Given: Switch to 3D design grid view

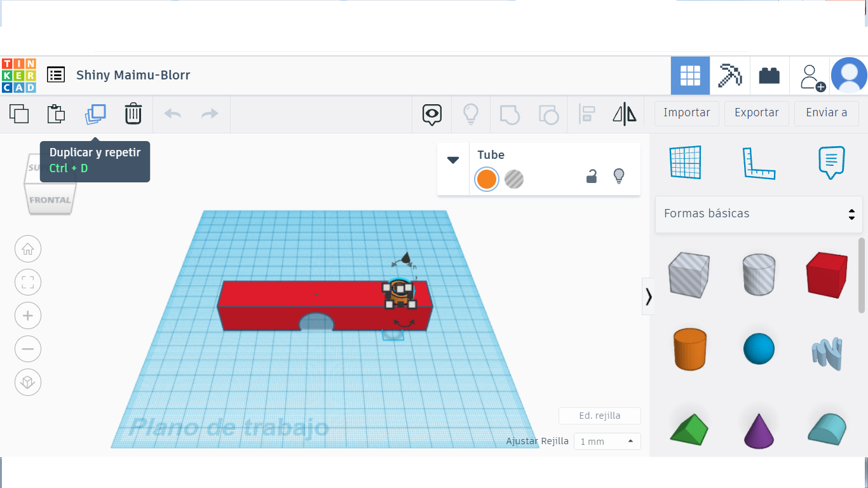Looking at the screenshot, I should [690, 76].
